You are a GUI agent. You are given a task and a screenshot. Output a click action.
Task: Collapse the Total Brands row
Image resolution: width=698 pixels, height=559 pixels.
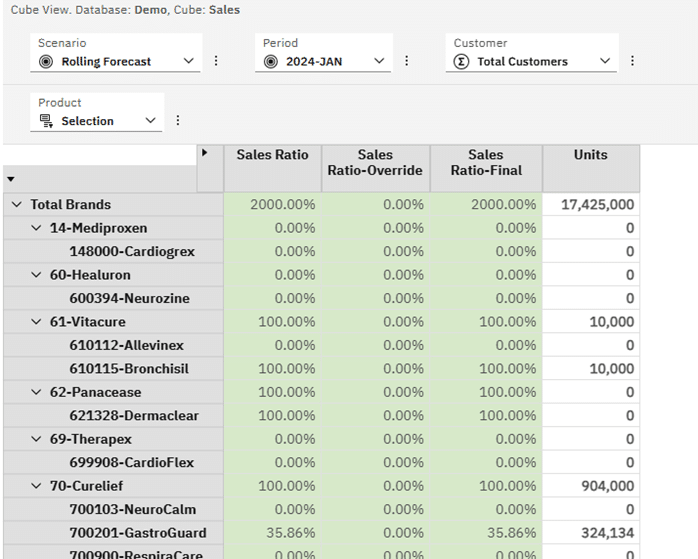click(16, 204)
